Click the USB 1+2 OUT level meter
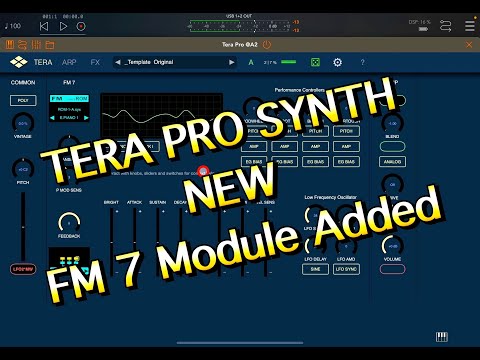 (x=239, y=26)
